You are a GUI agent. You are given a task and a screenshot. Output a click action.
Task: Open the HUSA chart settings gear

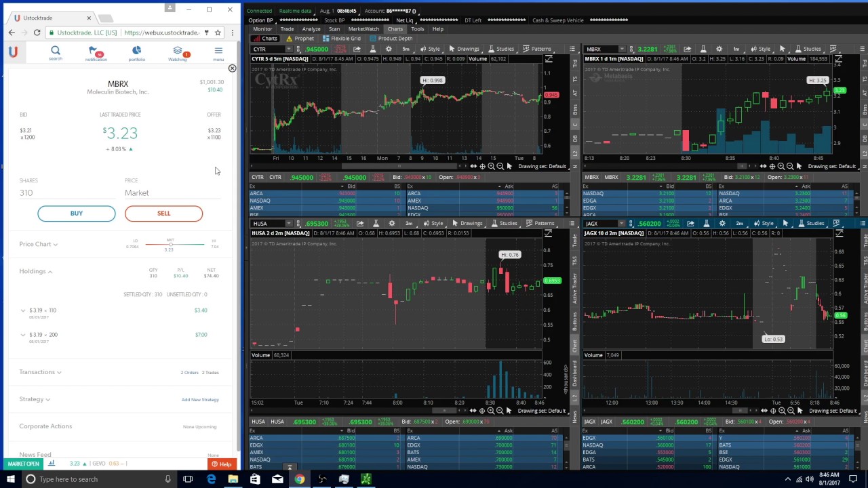(392, 224)
